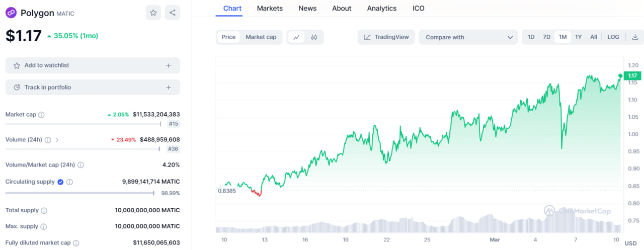This screenshot has width=644, height=250.
Task: Click the 0.8385 starting price label
Action: click(226, 191)
